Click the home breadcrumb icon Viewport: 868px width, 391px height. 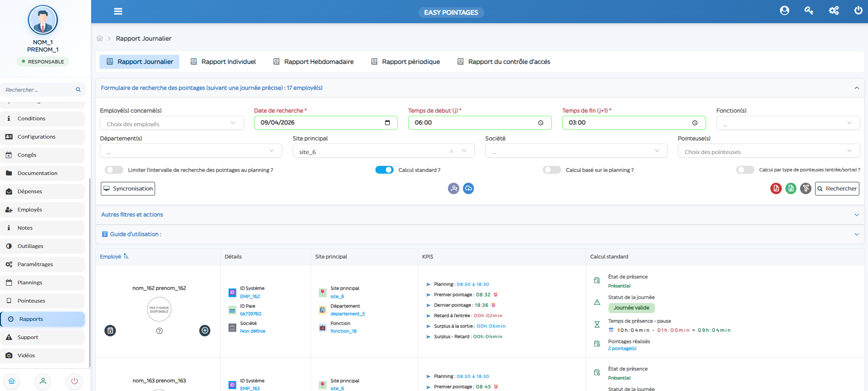(100, 38)
